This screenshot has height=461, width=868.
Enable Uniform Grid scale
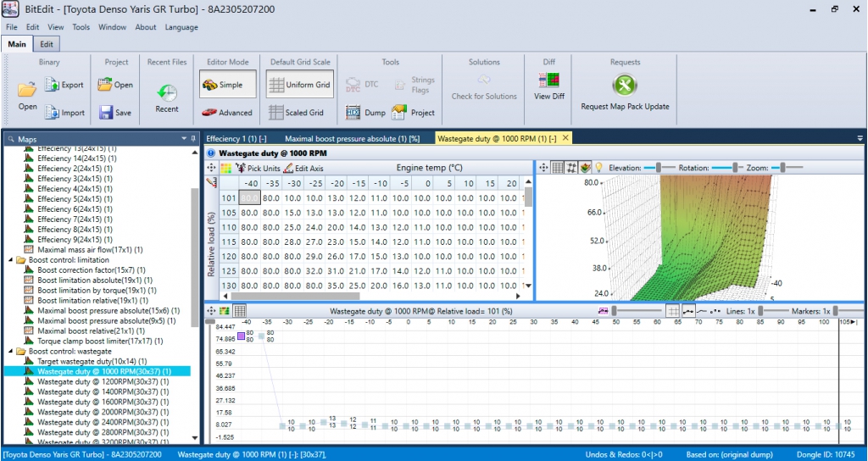(x=299, y=84)
